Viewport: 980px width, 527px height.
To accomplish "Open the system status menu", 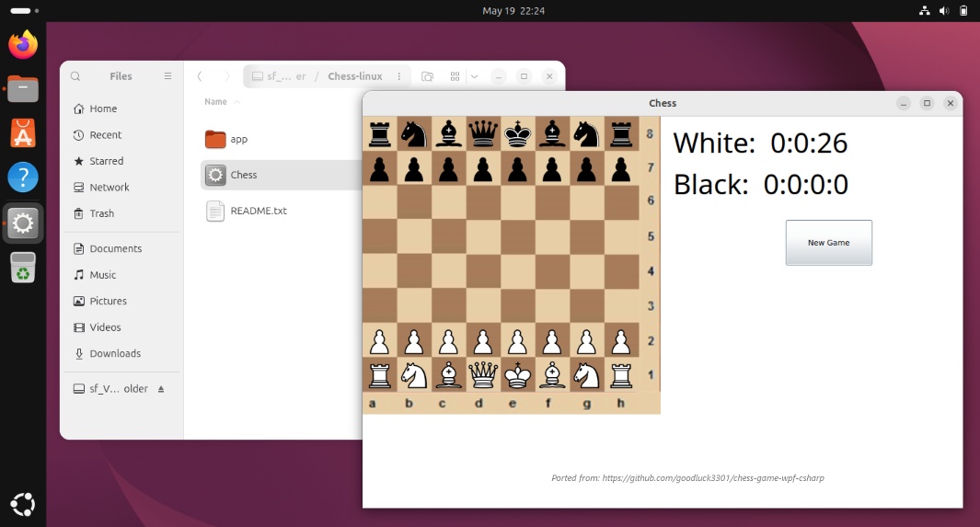I will [x=944, y=11].
